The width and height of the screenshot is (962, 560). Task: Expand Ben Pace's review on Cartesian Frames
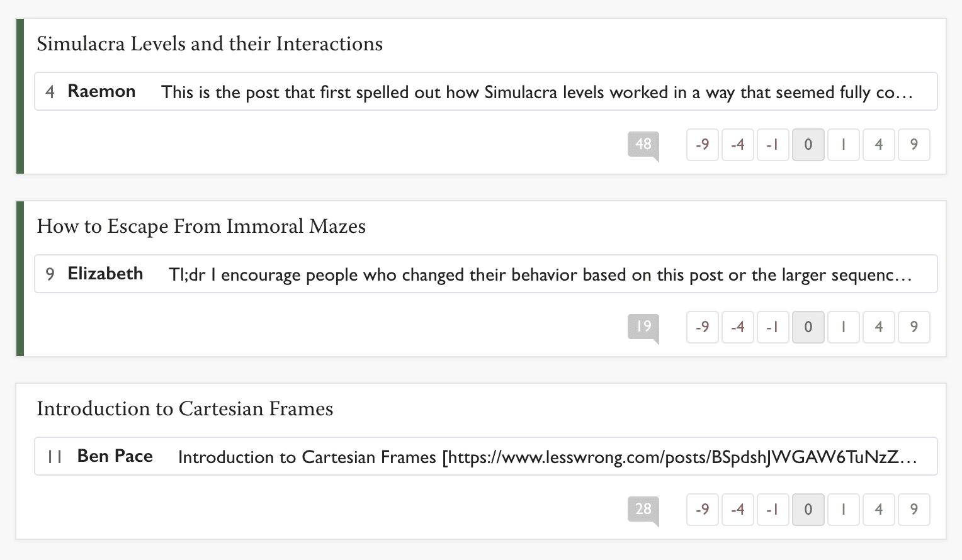546,457
